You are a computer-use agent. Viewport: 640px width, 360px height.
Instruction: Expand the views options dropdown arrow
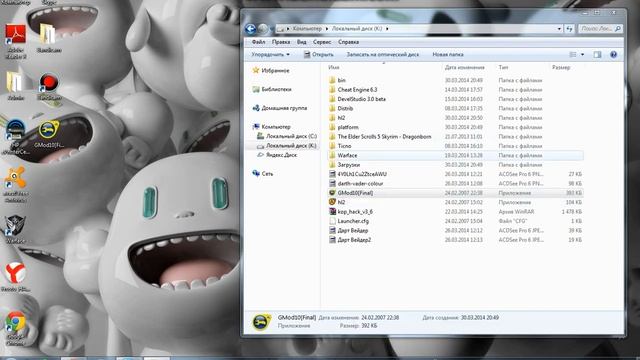pos(582,54)
